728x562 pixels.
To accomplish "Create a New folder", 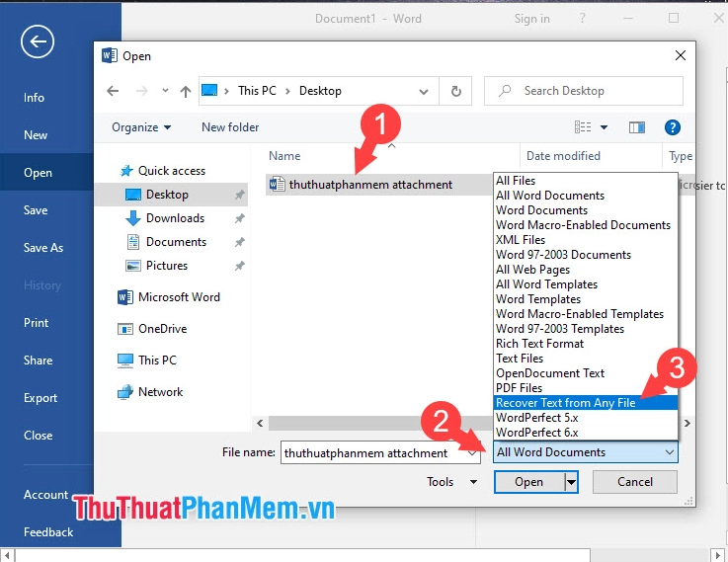I will (x=230, y=127).
